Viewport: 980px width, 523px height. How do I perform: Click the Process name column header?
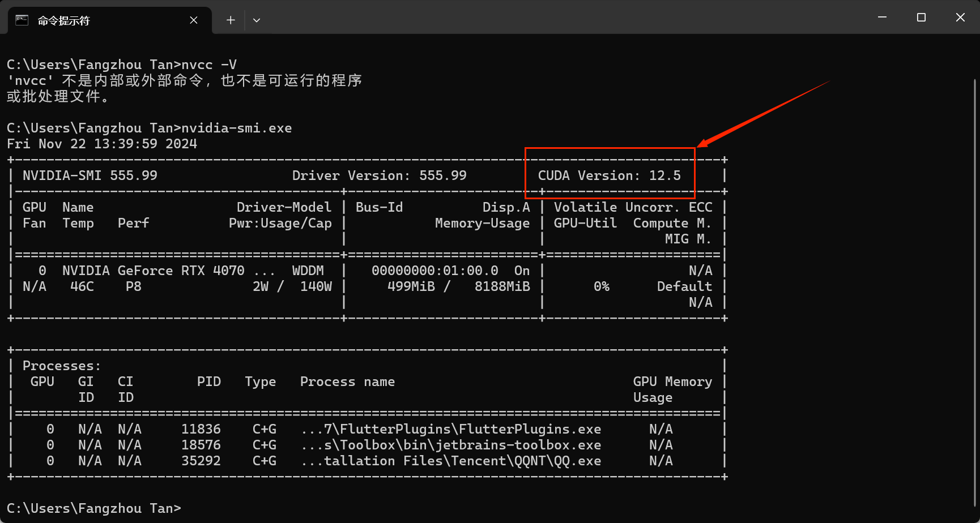pos(348,381)
